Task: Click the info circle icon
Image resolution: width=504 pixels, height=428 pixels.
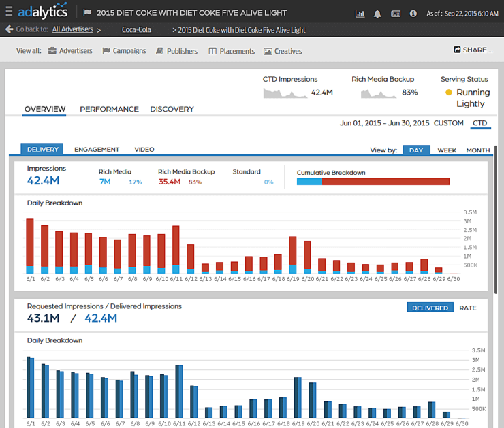Action: (413, 14)
